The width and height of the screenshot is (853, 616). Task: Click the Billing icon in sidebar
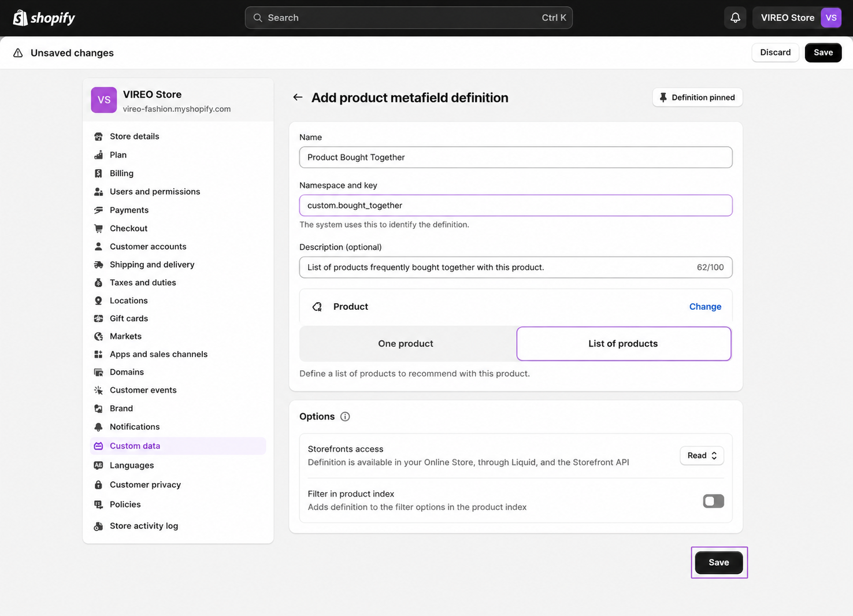coord(98,173)
